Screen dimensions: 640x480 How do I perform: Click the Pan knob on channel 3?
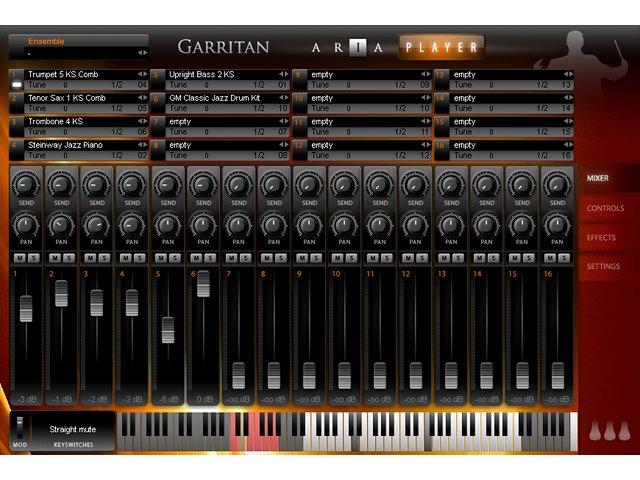97,224
